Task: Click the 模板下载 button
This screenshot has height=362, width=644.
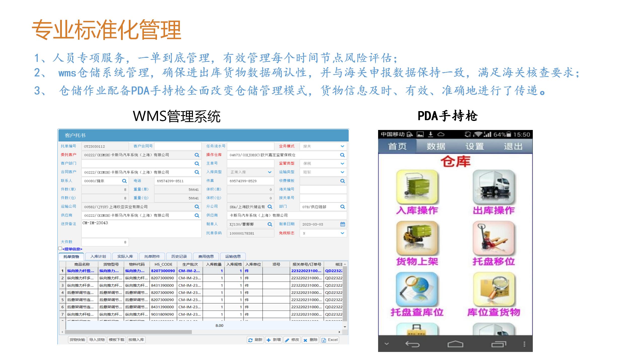Action: click(116, 340)
